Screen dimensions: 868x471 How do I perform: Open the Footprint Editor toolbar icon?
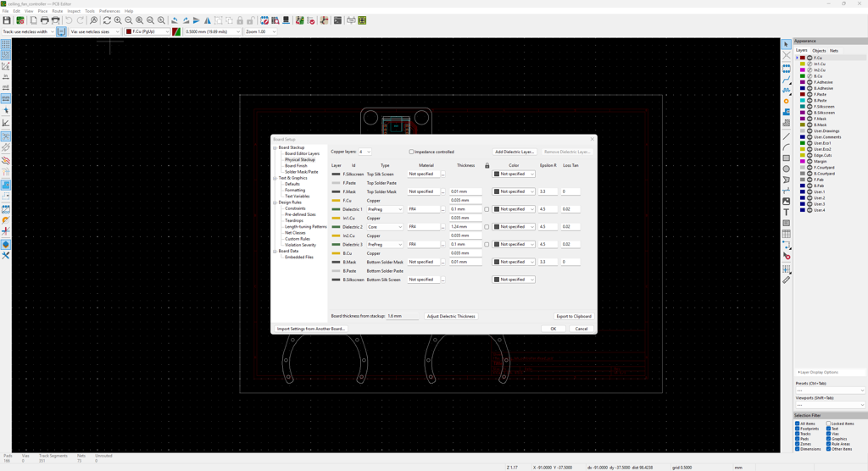(x=264, y=20)
